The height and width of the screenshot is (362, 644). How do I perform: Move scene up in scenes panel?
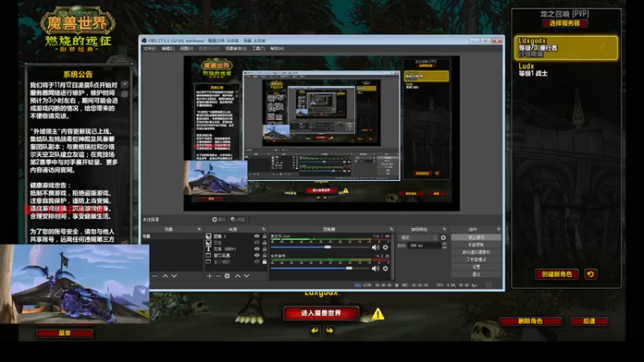[x=165, y=276]
